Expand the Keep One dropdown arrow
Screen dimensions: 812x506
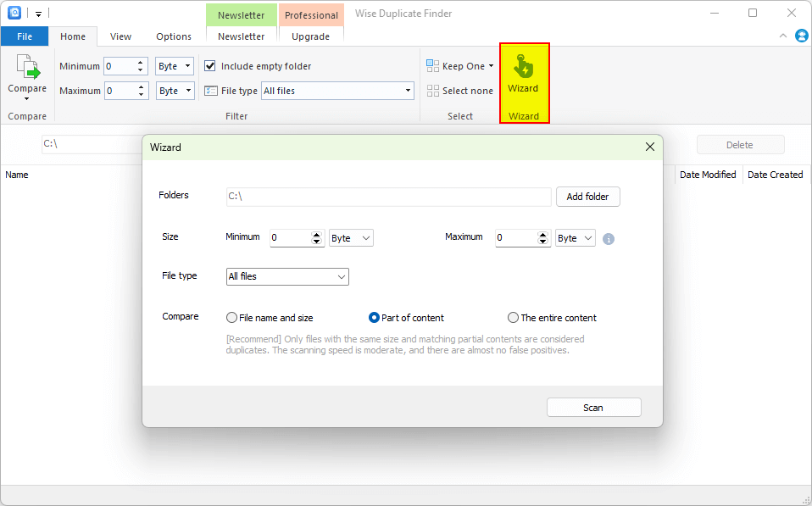(x=491, y=66)
